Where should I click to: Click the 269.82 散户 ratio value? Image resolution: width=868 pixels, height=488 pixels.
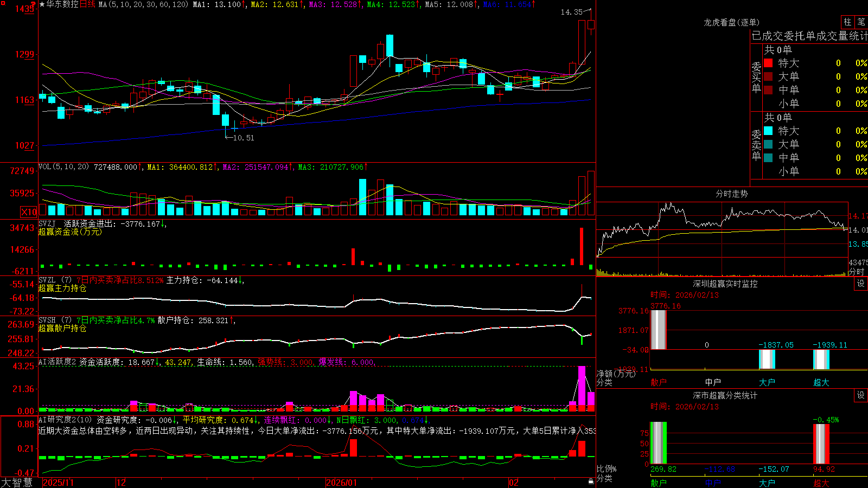pos(663,469)
